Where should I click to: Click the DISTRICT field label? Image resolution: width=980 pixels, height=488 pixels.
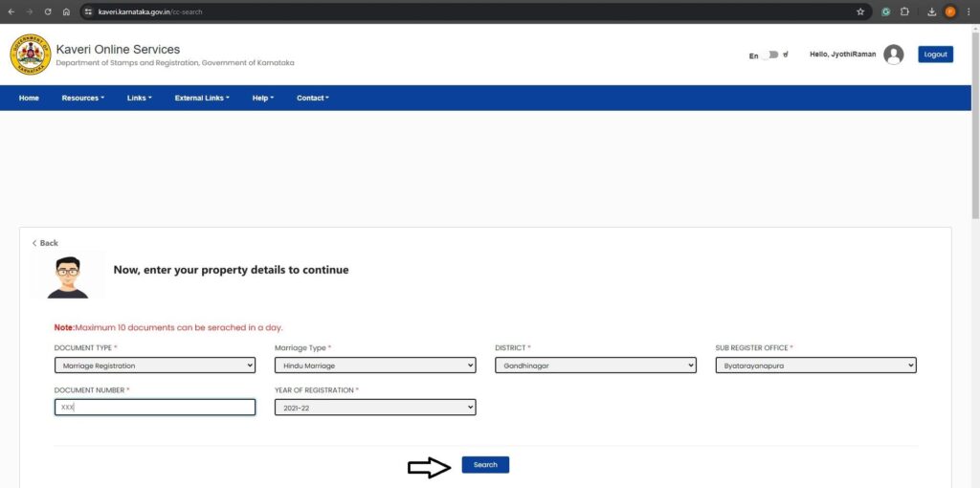pyautogui.click(x=513, y=347)
